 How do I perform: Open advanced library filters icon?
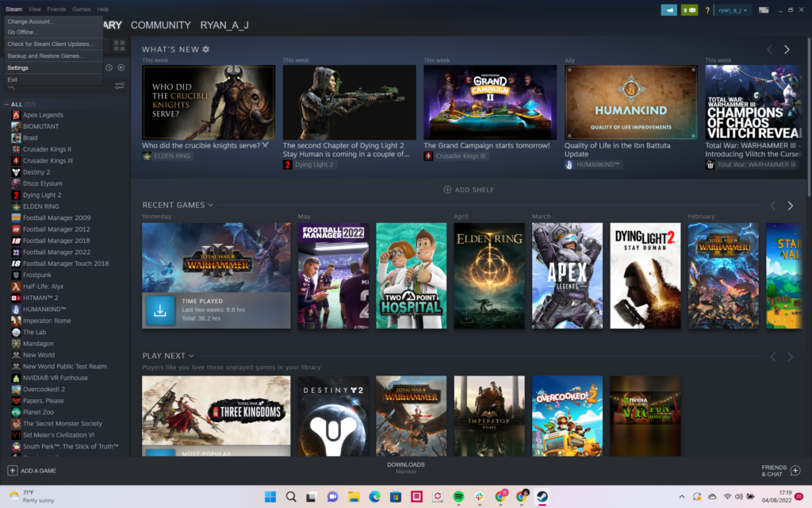tap(119, 86)
